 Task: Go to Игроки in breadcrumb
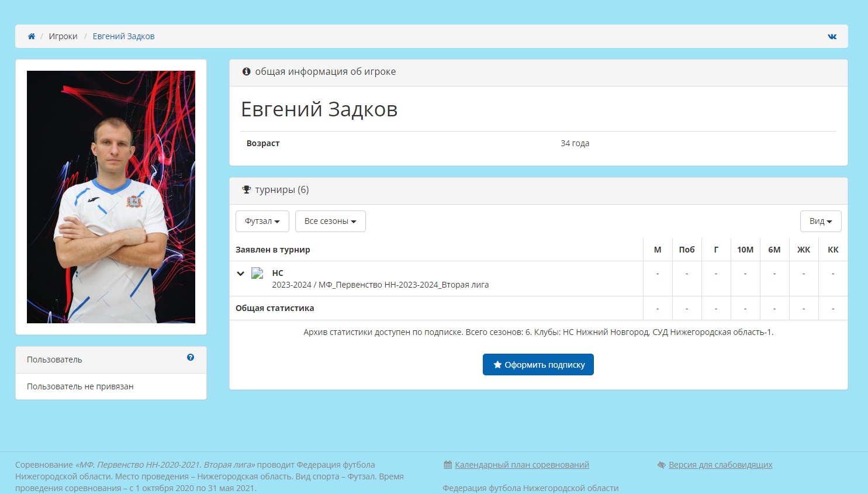click(63, 36)
